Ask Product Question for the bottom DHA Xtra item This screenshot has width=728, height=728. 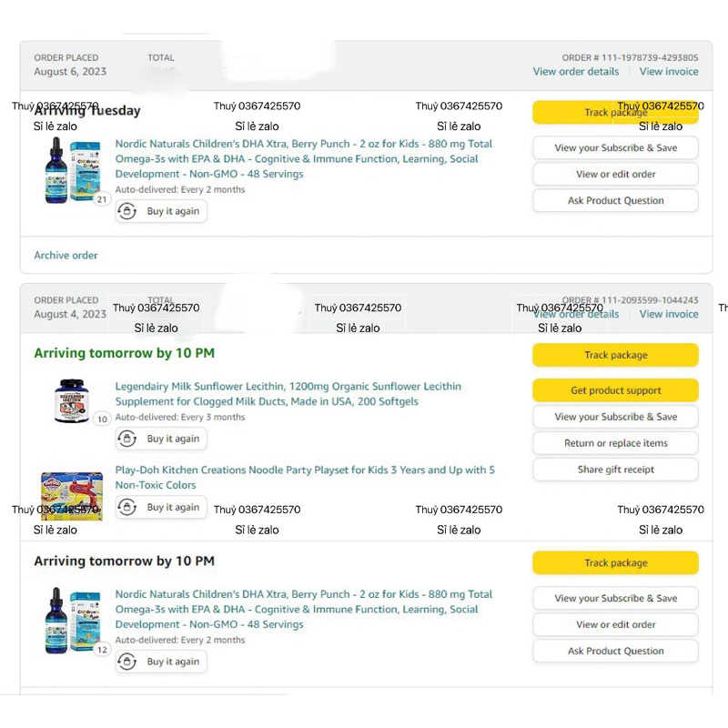pyautogui.click(x=615, y=651)
